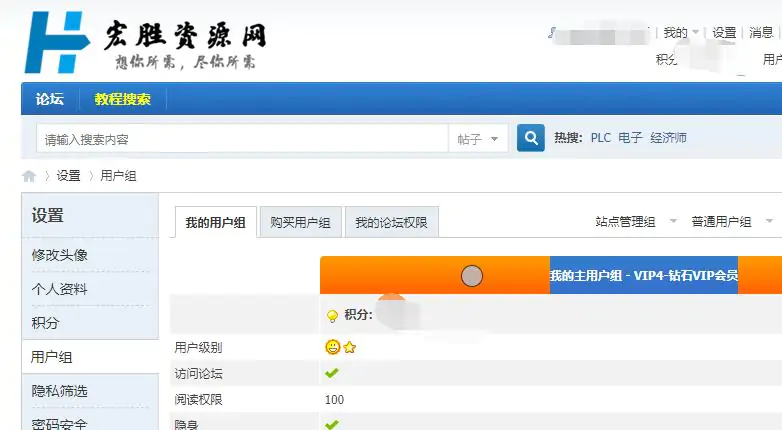The image size is (782, 430).
Task: Click the smiley face user level icon
Action: (x=333, y=347)
